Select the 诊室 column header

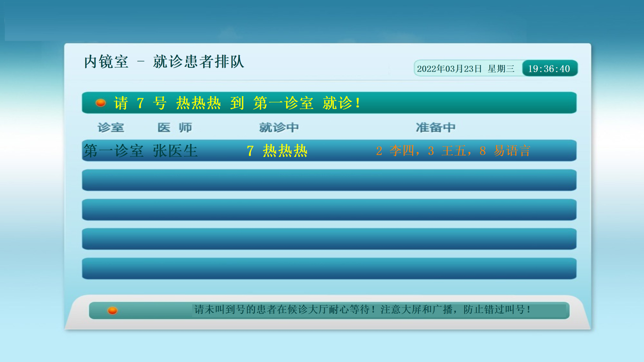coord(111,128)
